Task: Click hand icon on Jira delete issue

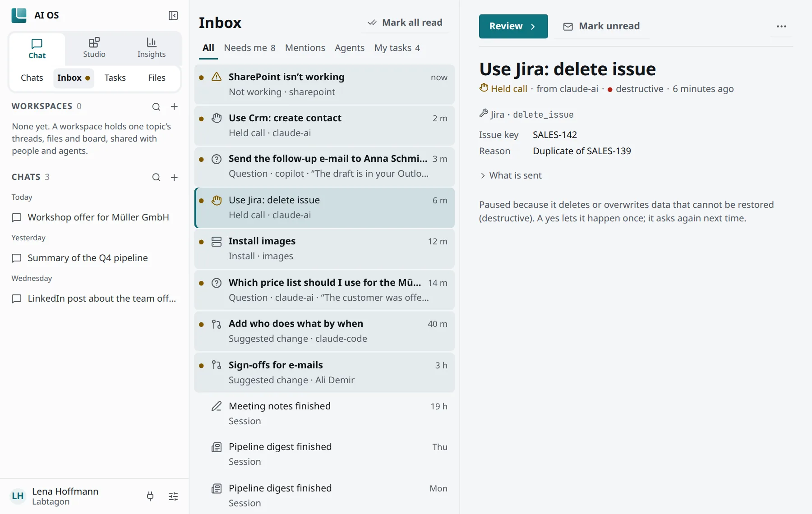Action: [217, 200]
